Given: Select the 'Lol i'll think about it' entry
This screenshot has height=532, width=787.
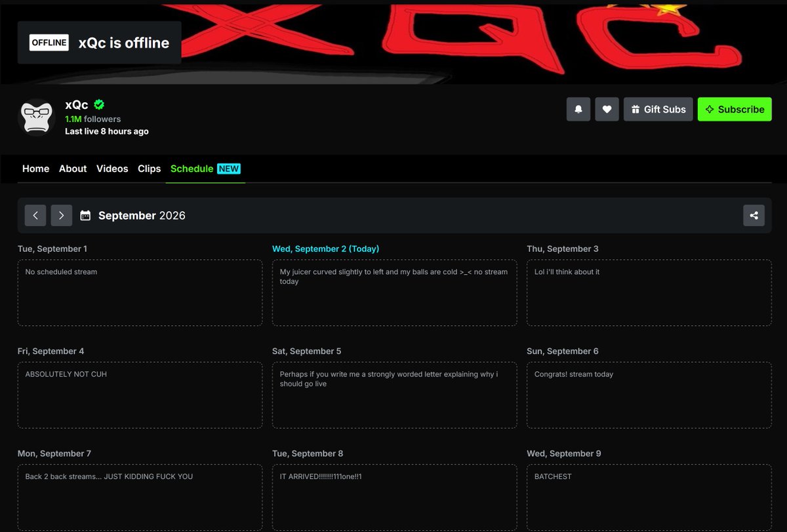Looking at the screenshot, I should point(649,293).
